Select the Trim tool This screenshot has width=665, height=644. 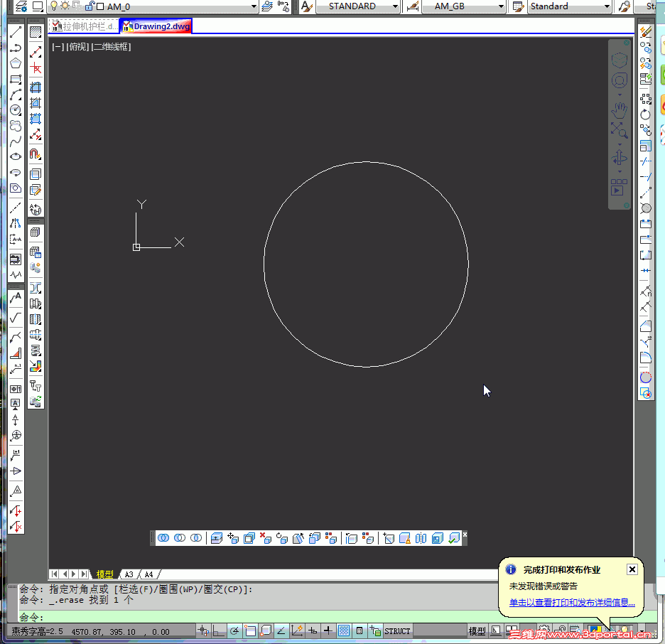[646, 161]
